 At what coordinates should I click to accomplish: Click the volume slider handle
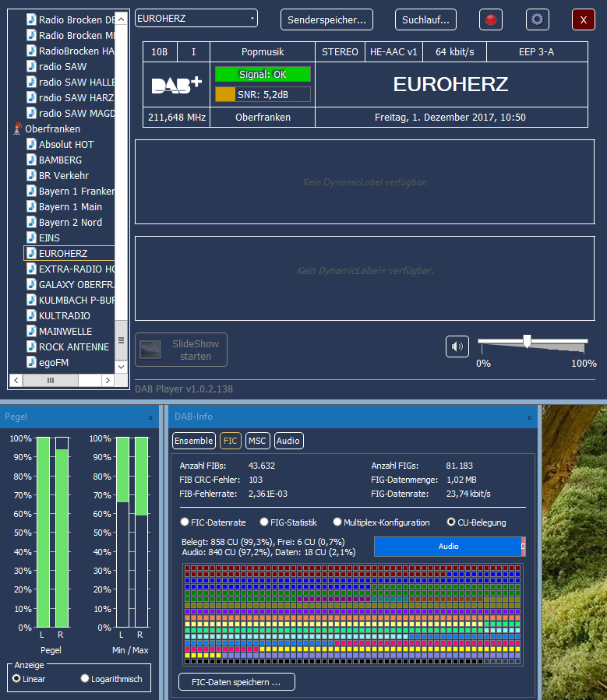pyautogui.click(x=528, y=340)
